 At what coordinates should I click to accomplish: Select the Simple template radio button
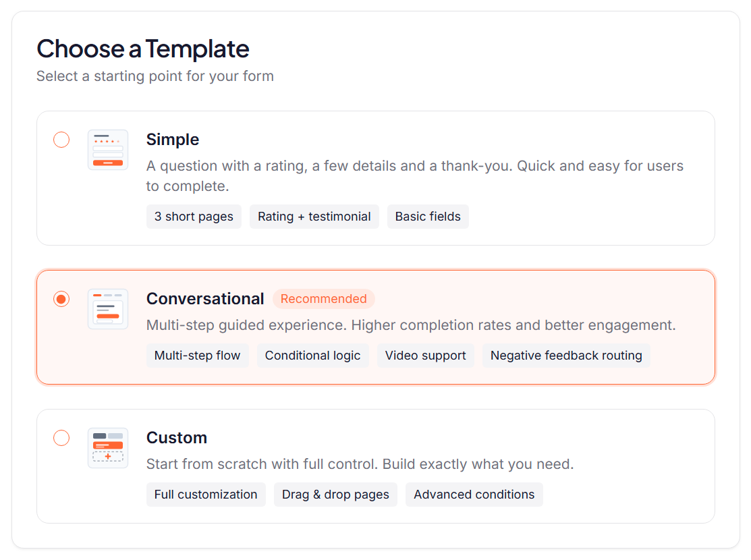(x=61, y=140)
